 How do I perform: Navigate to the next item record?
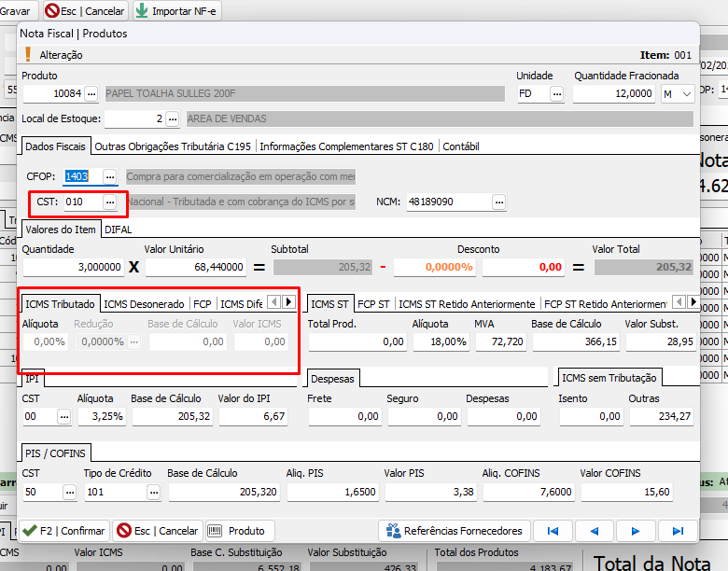[636, 530]
